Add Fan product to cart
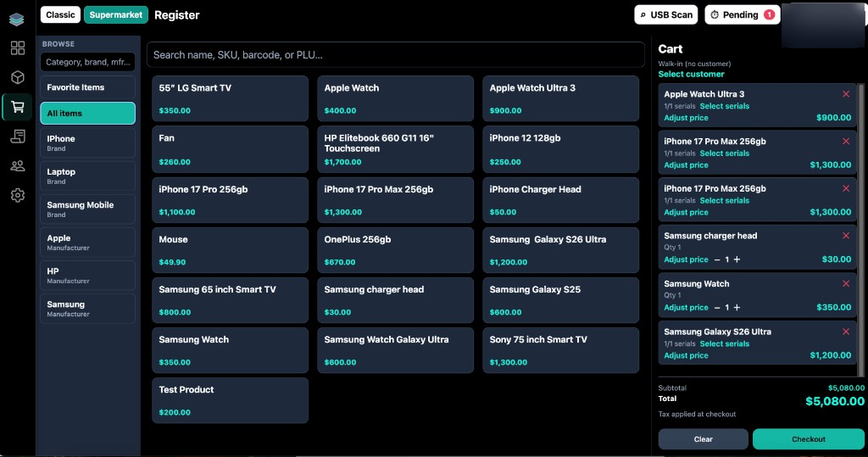Screen dimensions: 868x457 click(230, 149)
